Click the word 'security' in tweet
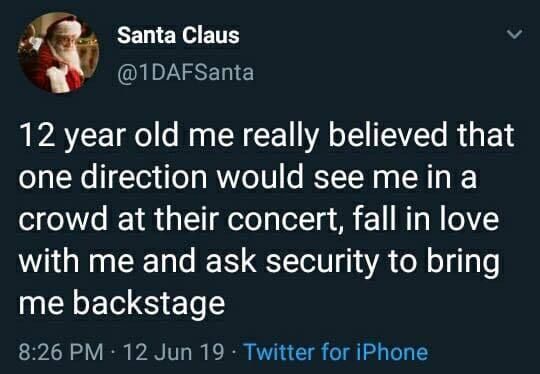The height and width of the screenshot is (374, 540). 322,261
